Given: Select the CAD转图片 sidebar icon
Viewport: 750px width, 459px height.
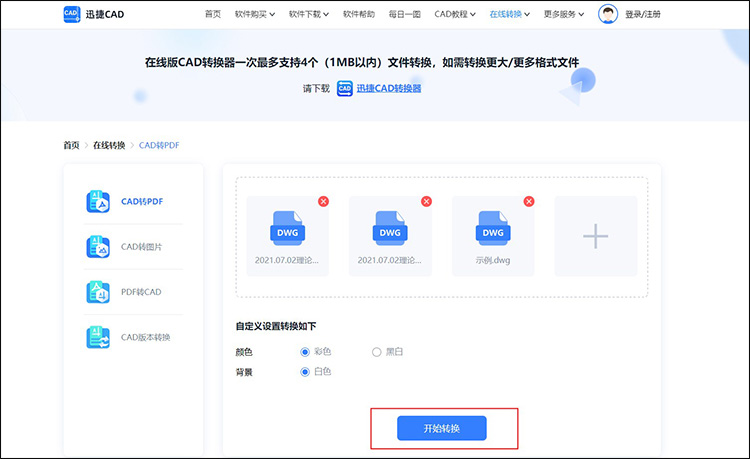Looking at the screenshot, I should tap(98, 247).
